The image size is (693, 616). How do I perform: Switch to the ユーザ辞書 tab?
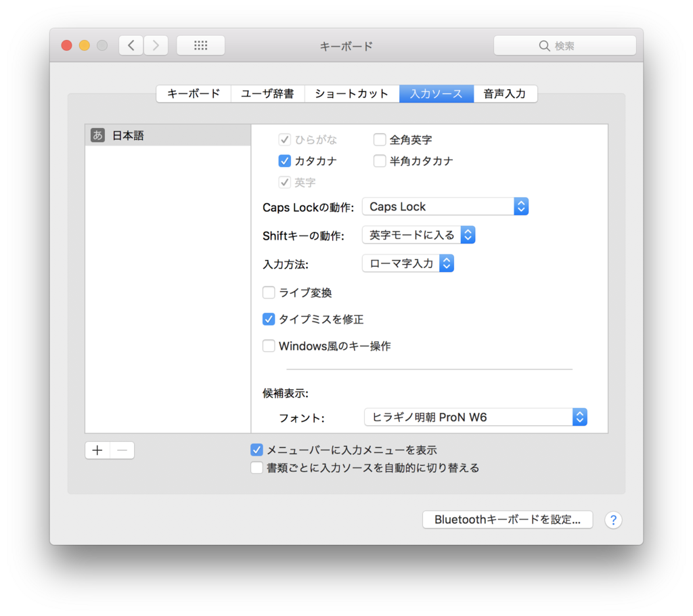[x=267, y=93]
